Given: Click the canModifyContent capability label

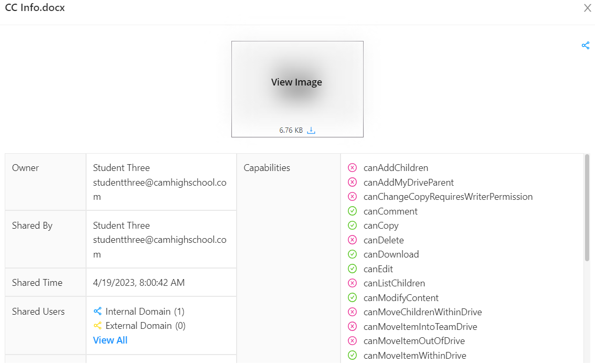Looking at the screenshot, I should coord(401,298).
